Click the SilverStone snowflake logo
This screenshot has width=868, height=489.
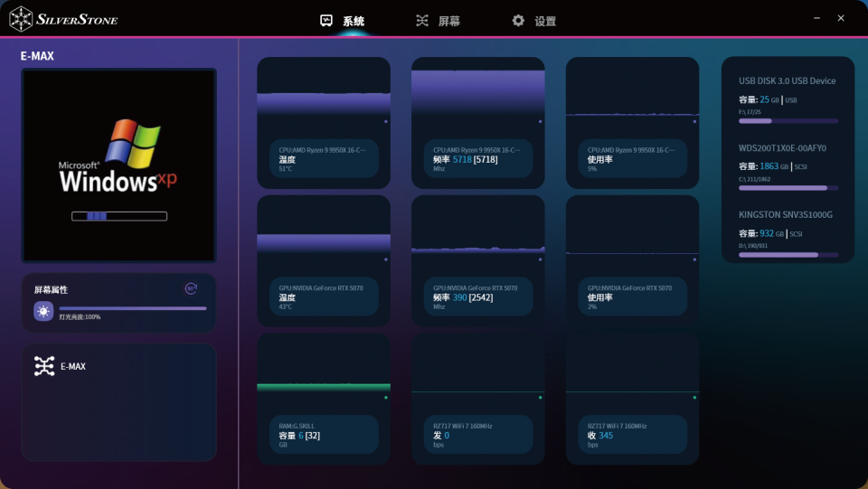click(x=21, y=19)
